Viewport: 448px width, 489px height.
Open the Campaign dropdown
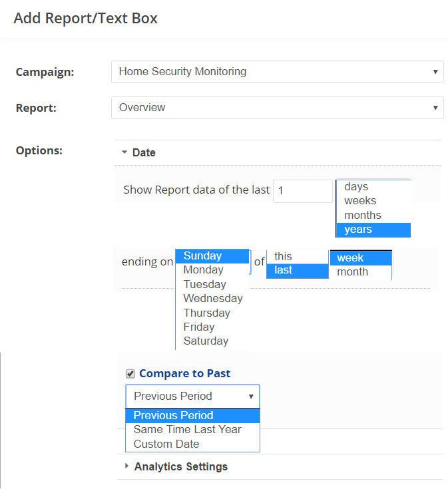[277, 72]
